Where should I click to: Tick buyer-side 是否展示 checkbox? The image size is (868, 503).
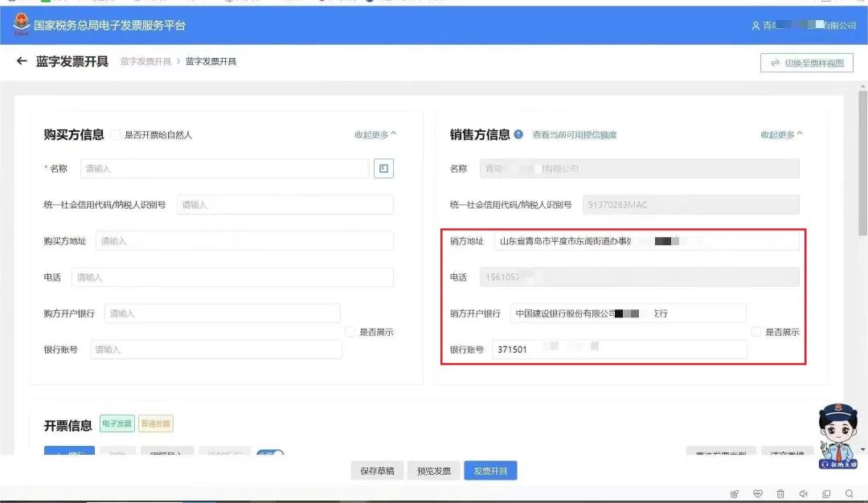[x=350, y=332]
